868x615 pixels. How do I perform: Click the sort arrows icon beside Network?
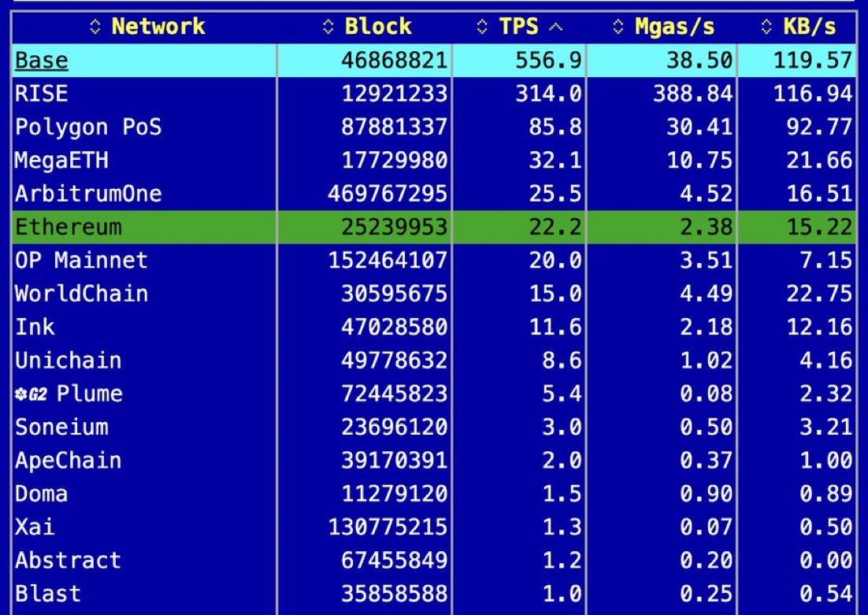95,27
